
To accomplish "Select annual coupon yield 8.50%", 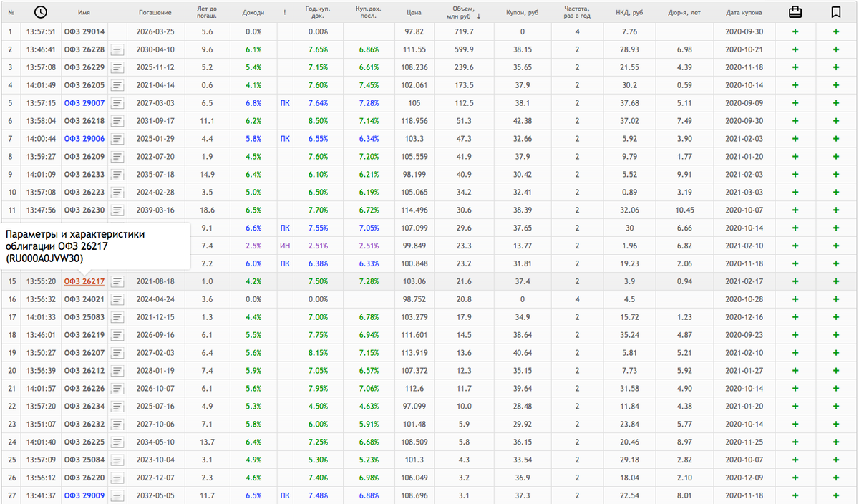I will (317, 121).
